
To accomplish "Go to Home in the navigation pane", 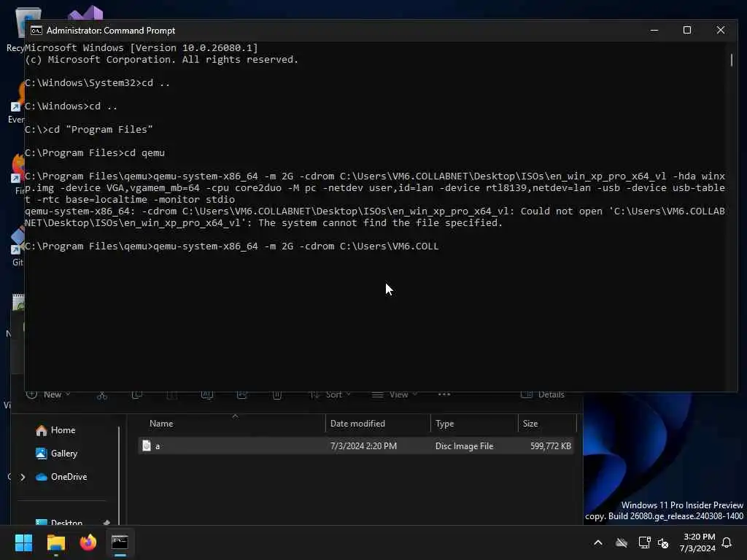I will [x=55, y=430].
